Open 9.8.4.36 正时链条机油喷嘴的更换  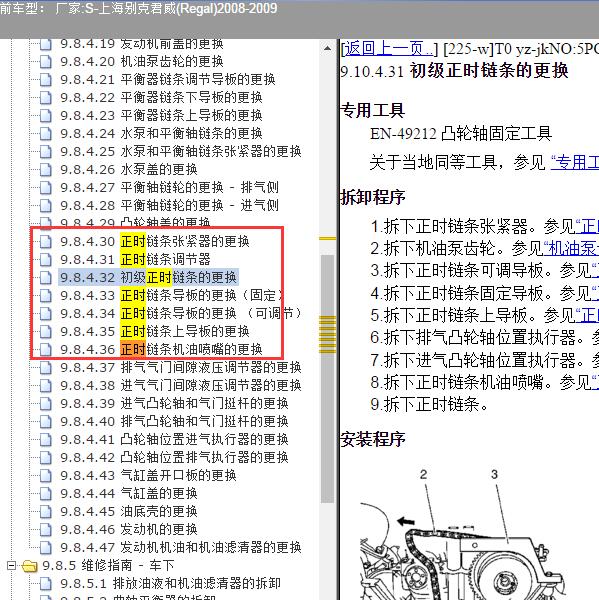161,349
